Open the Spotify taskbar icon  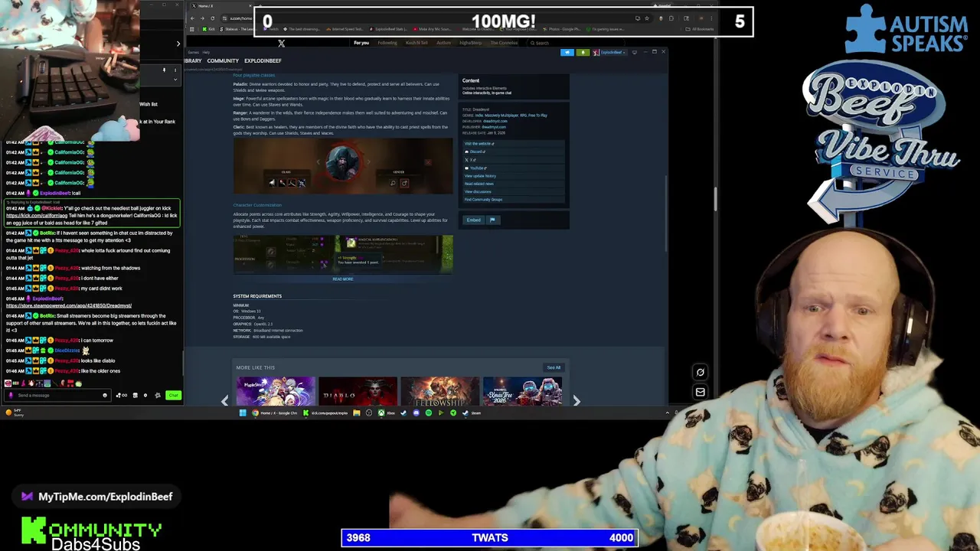(x=428, y=412)
